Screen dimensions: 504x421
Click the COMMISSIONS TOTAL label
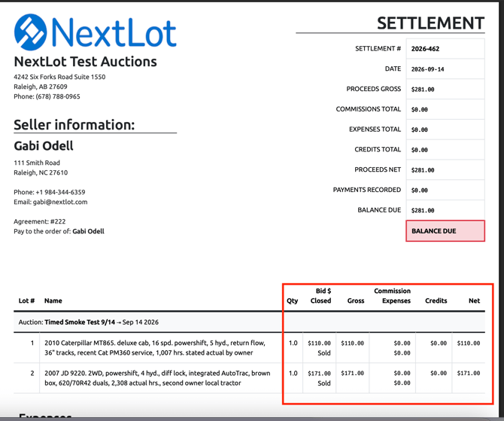tap(369, 109)
